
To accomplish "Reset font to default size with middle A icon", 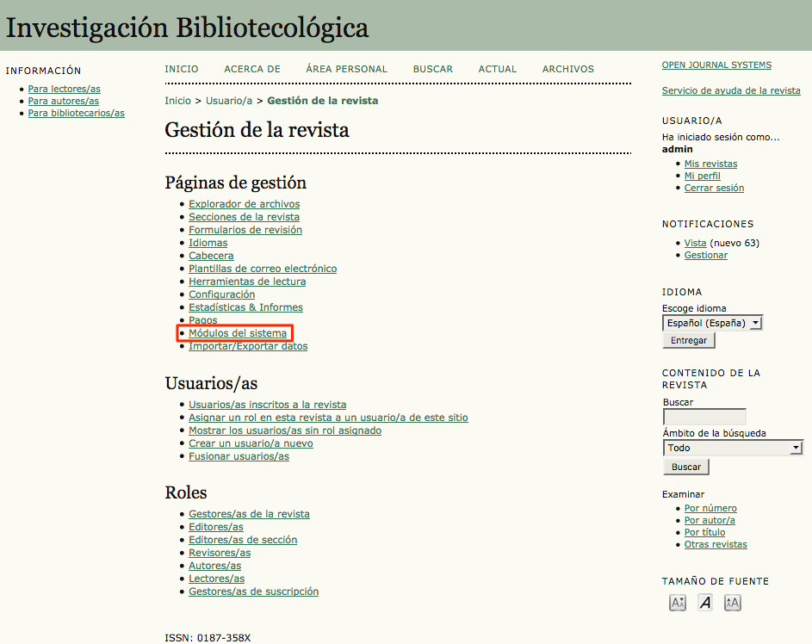I will point(704,602).
